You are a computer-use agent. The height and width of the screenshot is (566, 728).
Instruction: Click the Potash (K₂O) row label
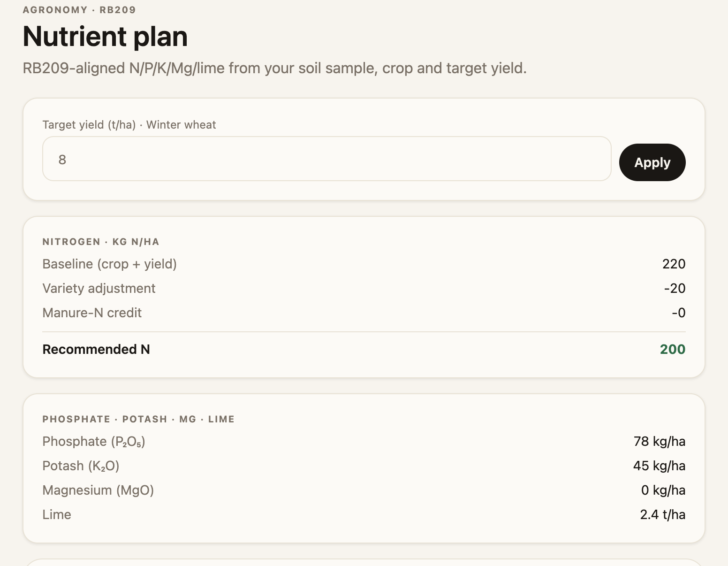click(81, 466)
